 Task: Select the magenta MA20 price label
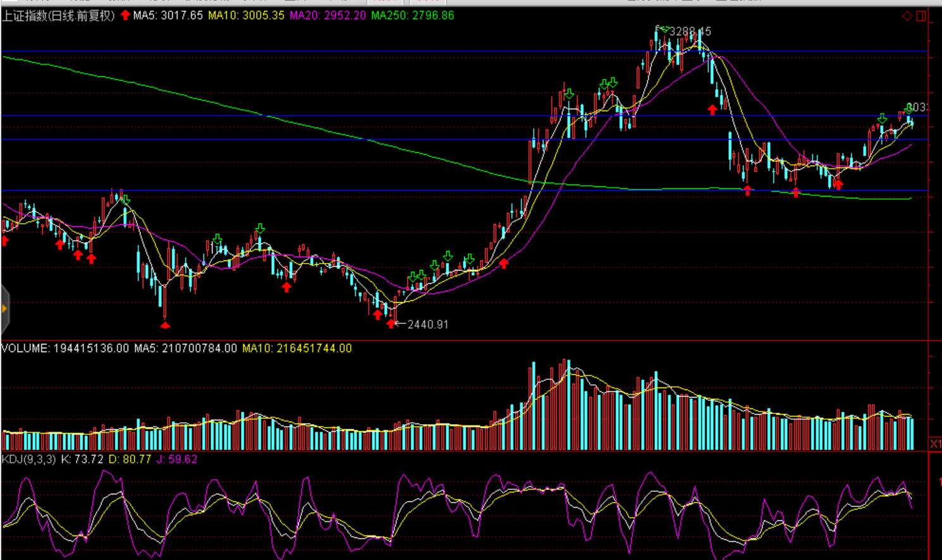coord(327,15)
